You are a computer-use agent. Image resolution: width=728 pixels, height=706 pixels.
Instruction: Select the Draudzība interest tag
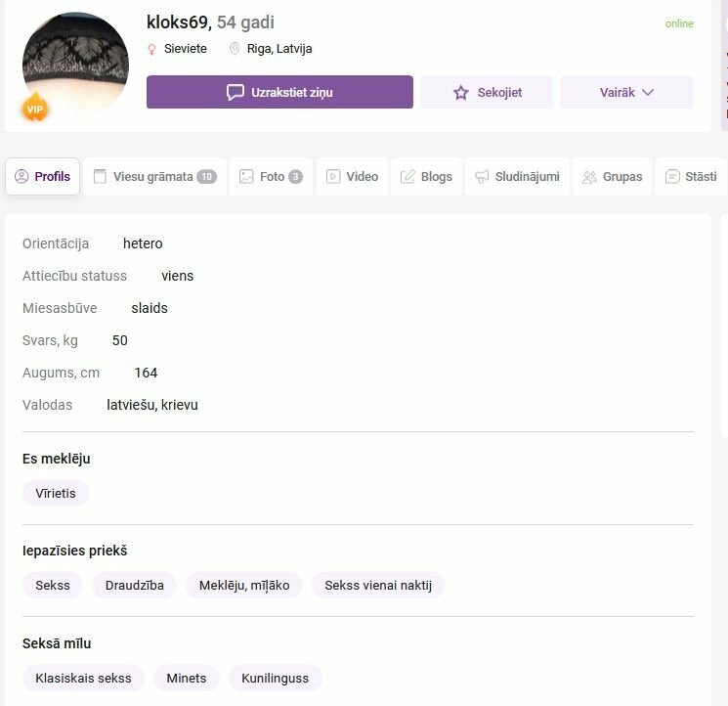point(134,585)
